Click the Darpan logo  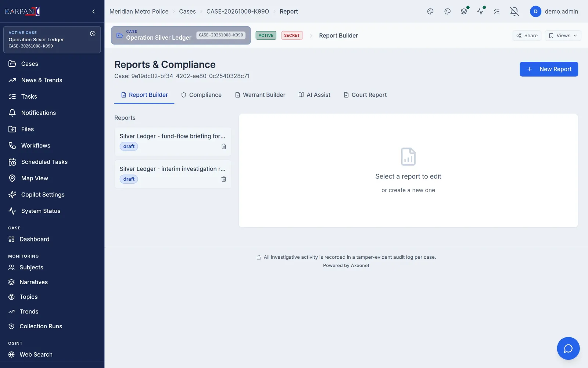click(22, 11)
